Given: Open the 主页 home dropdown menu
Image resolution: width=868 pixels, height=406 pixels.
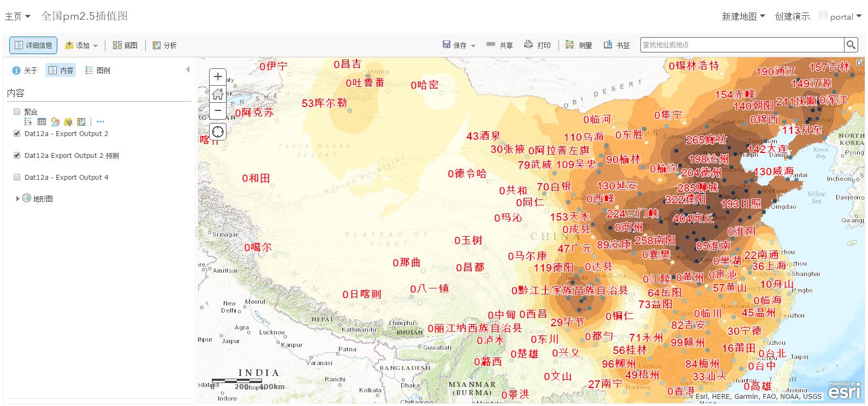Looking at the screenshot, I should coord(17,16).
